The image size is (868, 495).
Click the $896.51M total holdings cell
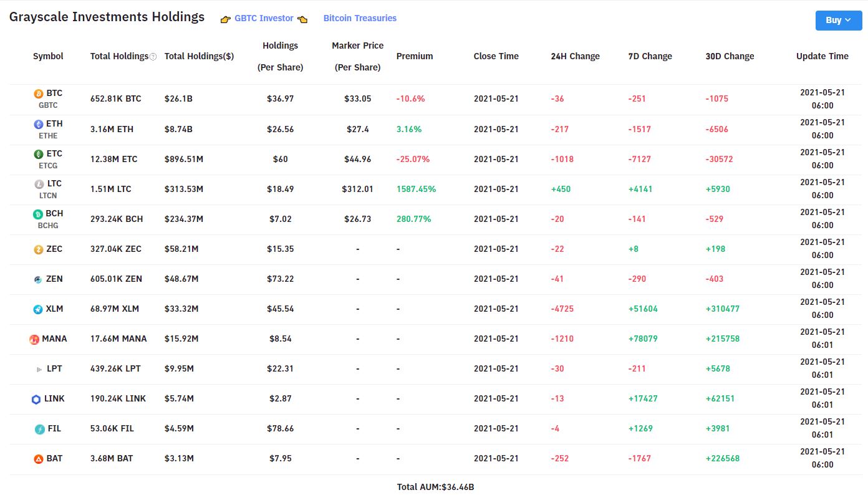pyautogui.click(x=184, y=159)
